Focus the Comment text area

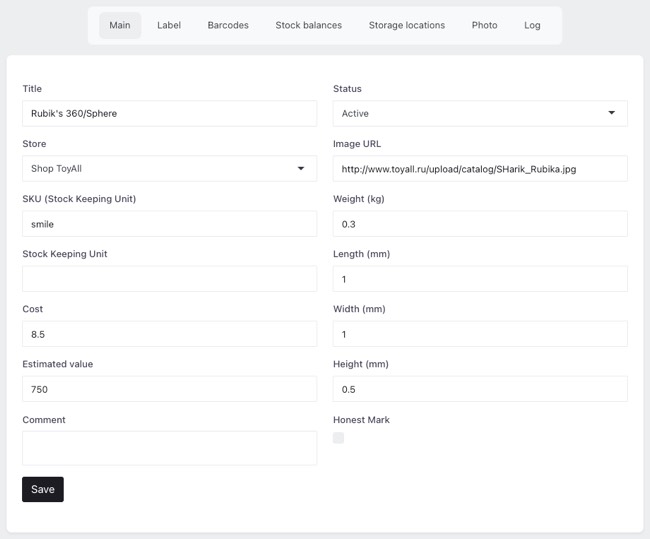(169, 448)
